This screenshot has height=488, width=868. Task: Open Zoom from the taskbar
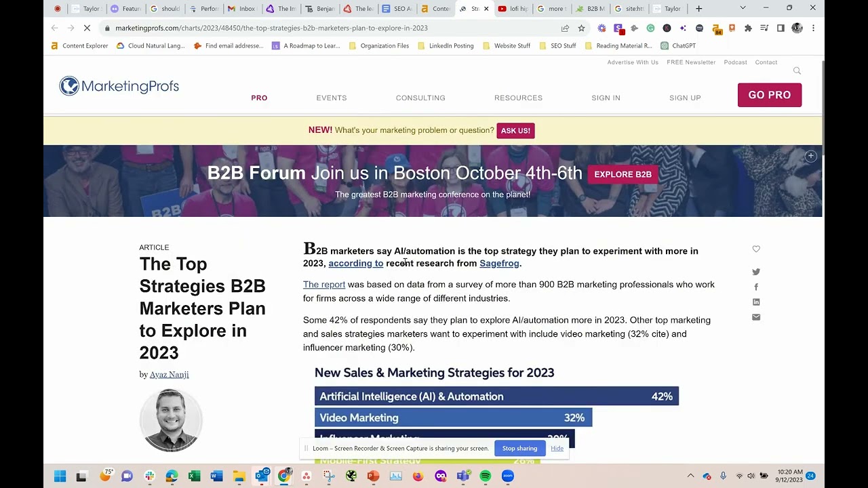coord(508,476)
